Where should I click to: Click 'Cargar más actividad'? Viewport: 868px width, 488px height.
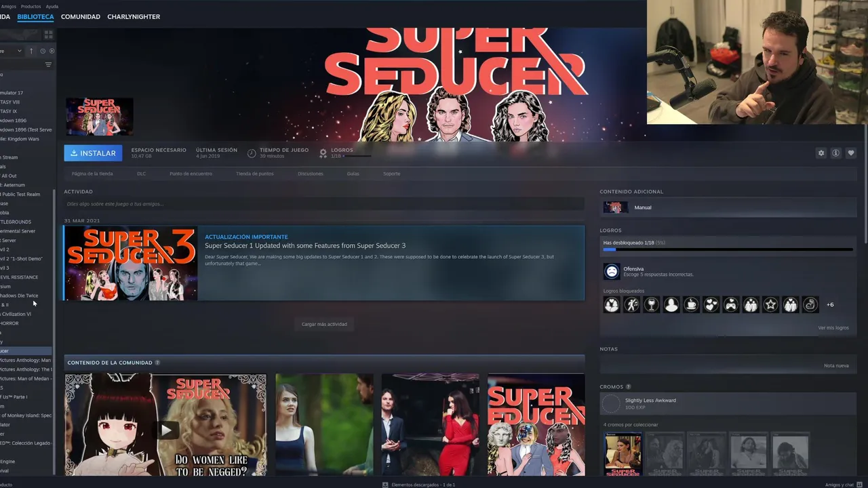[324, 324]
